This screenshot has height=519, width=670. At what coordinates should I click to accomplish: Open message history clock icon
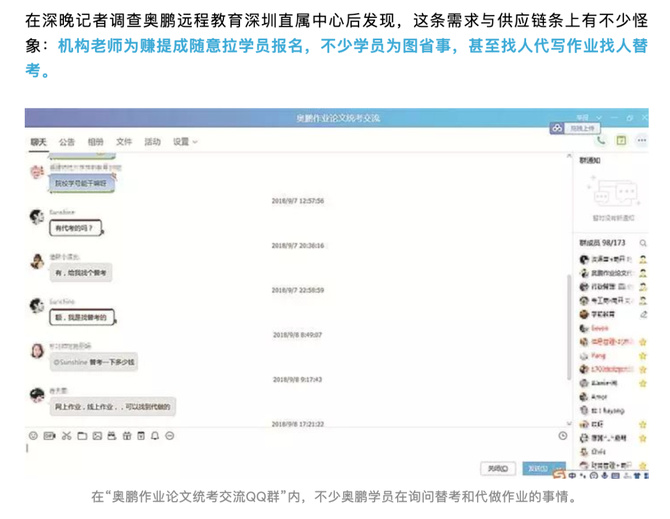[563, 436]
